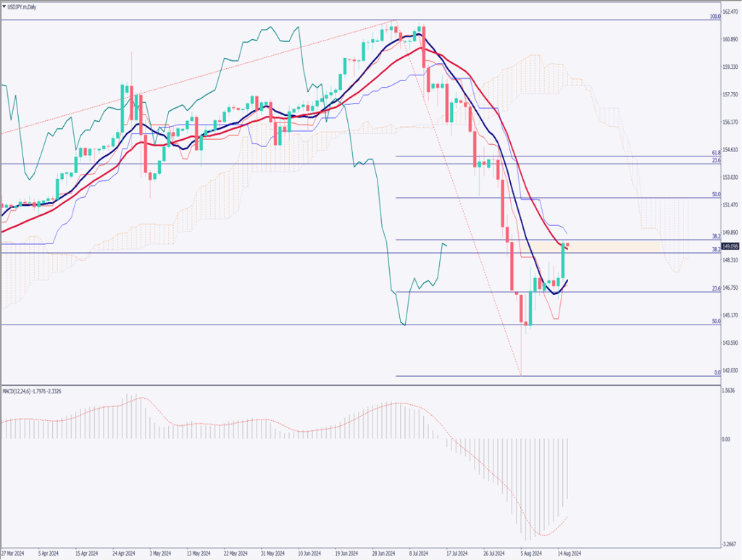Click the 27 Mar 2024 date label
Viewport: 742px width, 560px height.
point(14,553)
